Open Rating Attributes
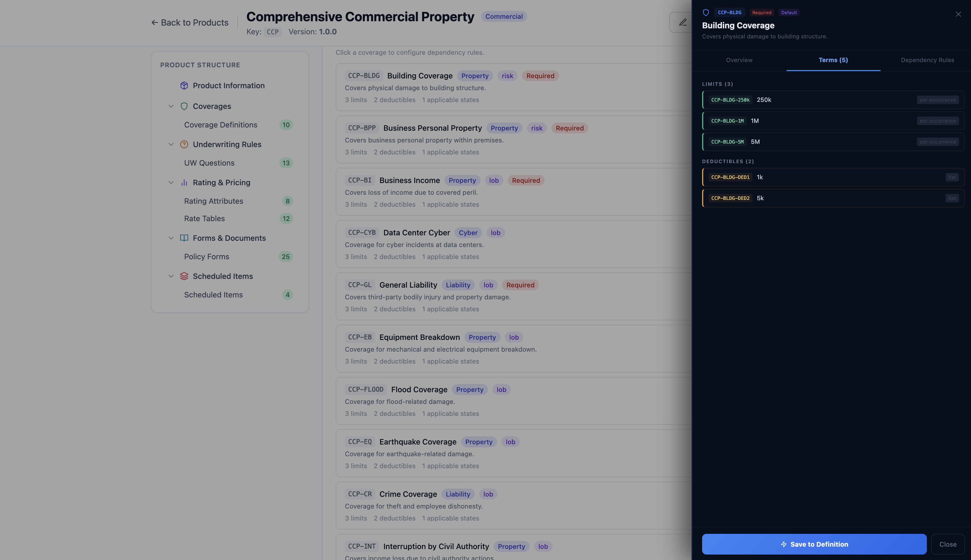 tap(214, 201)
